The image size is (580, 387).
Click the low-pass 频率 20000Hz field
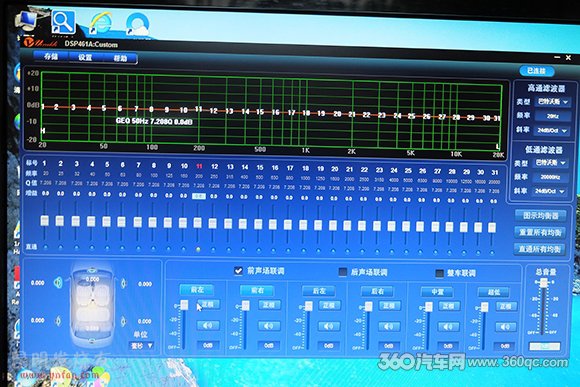[550, 177]
